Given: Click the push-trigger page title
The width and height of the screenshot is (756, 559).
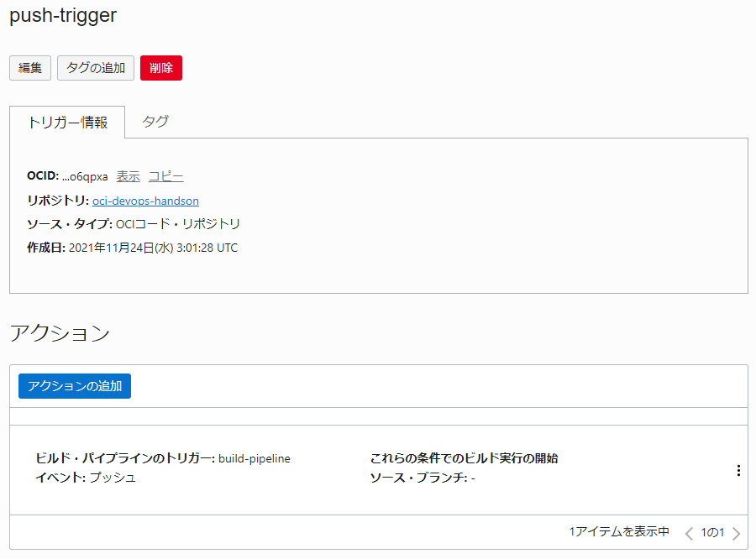Looking at the screenshot, I should click(63, 16).
